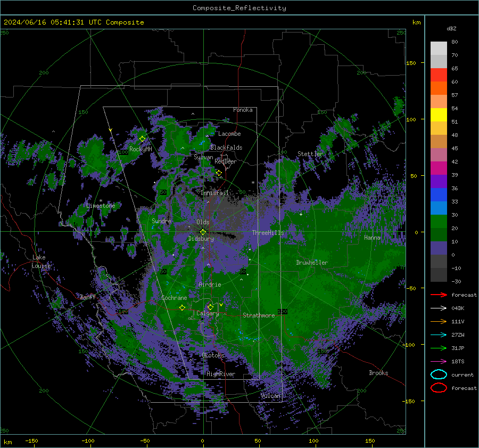The width and height of the screenshot is (479, 448).
Task: Select the light gray 80 dBZ swatch
Action: (439, 48)
